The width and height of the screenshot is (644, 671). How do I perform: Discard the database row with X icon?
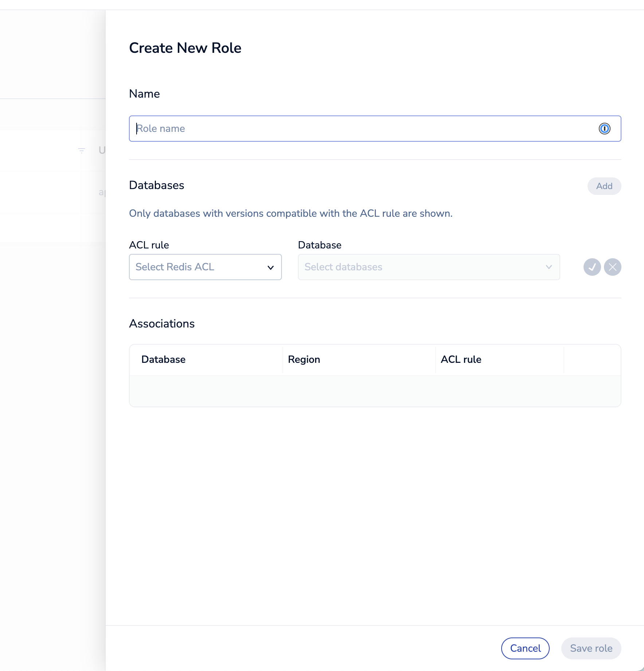(x=612, y=267)
